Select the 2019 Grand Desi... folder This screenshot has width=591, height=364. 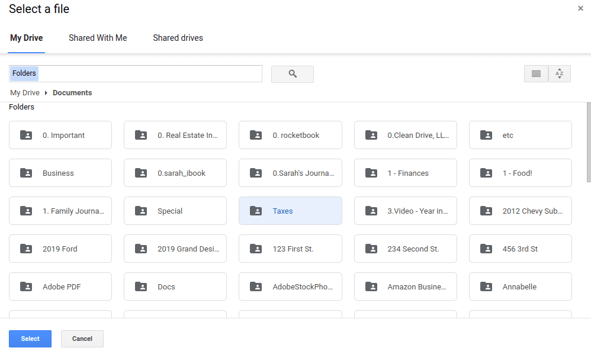(x=175, y=249)
